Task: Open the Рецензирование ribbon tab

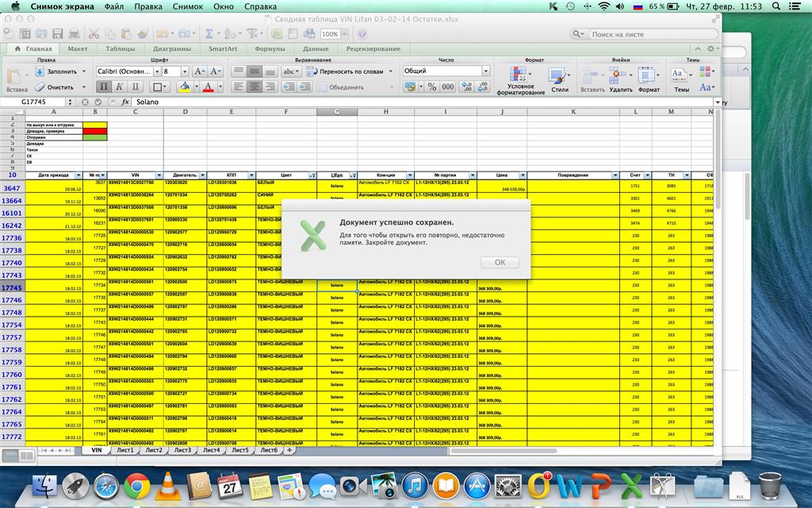Action: (x=373, y=48)
